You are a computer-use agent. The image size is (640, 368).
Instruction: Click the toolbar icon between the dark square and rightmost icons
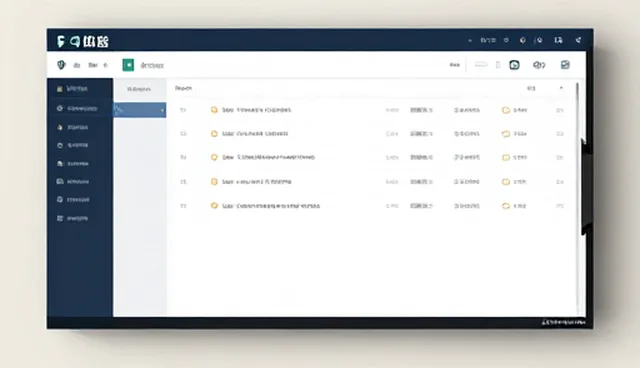click(x=539, y=65)
